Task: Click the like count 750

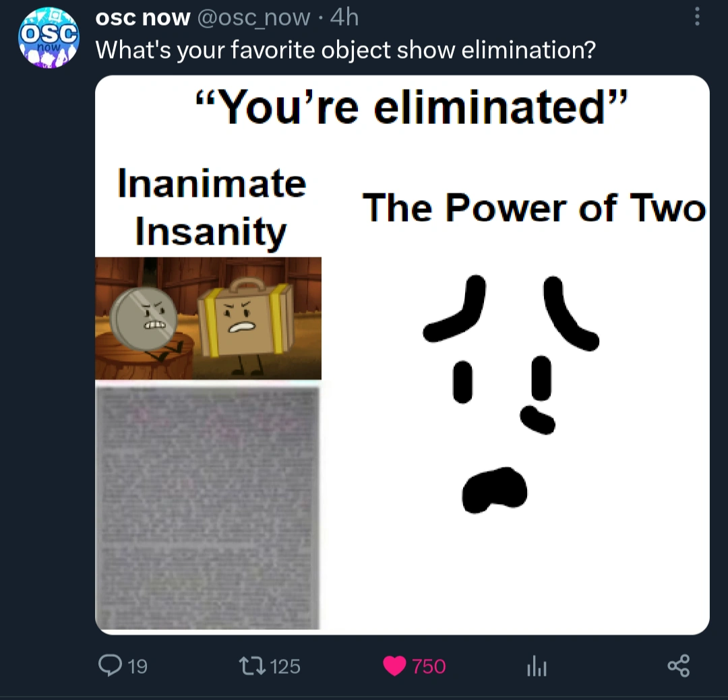Action: 429,667
